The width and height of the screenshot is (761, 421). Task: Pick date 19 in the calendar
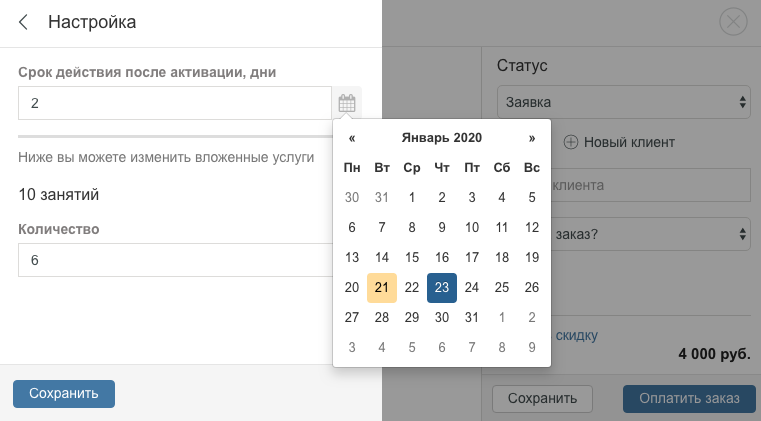(532, 257)
